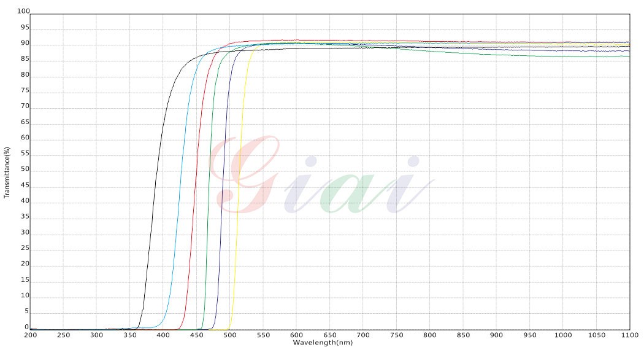Click the 0 label on transmittance axis
Viewport: 644px width, 347px height.
(x=27, y=327)
